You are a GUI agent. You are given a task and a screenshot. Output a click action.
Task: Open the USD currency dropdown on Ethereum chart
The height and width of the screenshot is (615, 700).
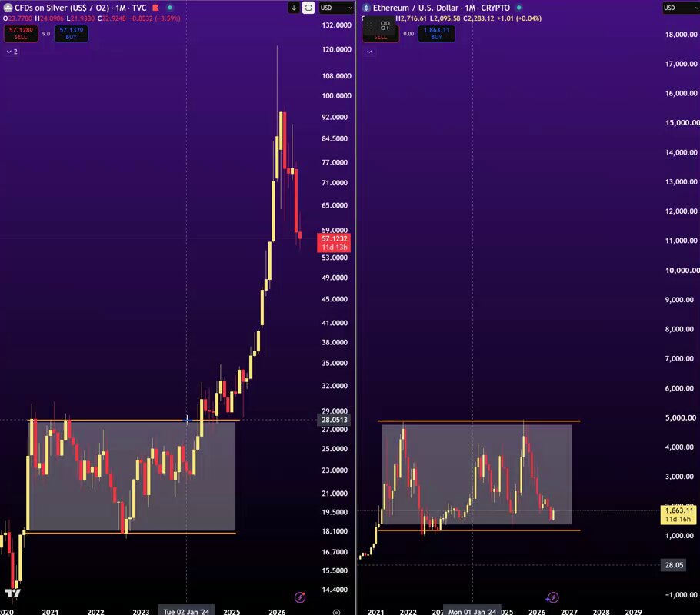click(680, 8)
